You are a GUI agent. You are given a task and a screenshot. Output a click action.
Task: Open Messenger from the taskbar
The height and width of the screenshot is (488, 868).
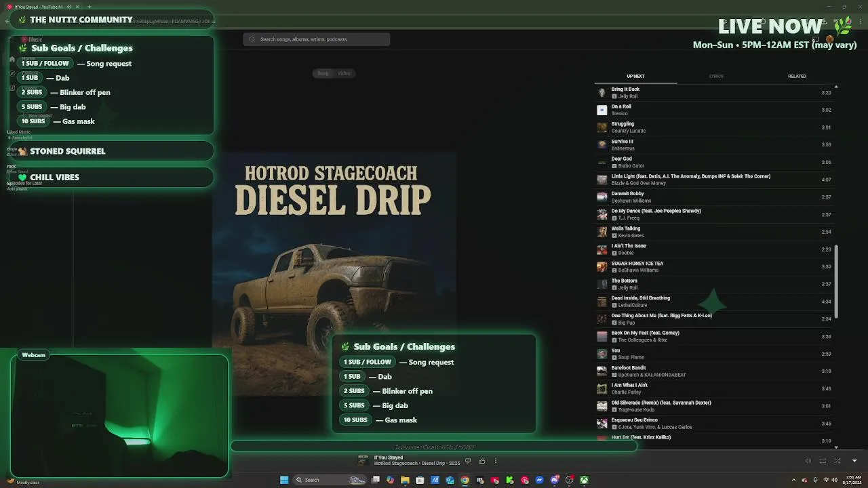click(539, 480)
